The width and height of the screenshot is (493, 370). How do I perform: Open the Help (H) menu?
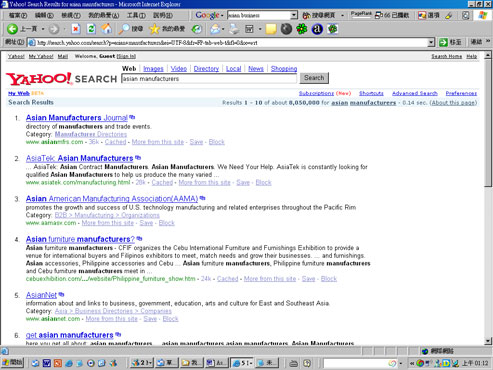click(x=163, y=15)
